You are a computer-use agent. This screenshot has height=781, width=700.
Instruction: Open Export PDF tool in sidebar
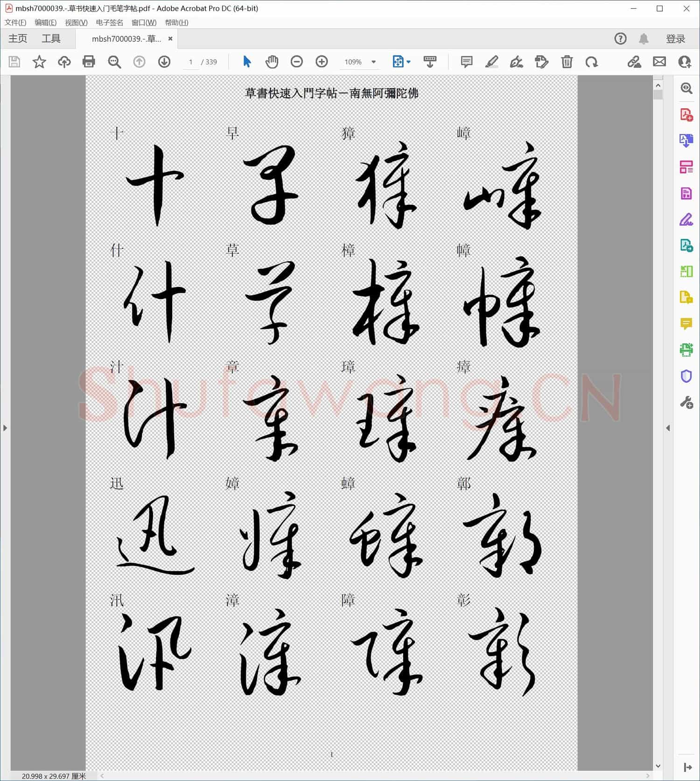(x=686, y=140)
